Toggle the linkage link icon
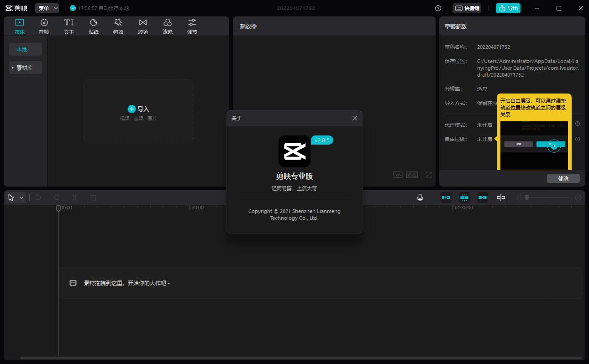589x364 pixels. point(483,198)
